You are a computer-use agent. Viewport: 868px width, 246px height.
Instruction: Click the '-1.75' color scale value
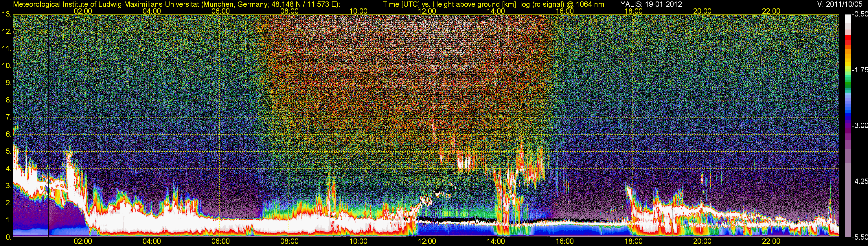pyautogui.click(x=860, y=70)
